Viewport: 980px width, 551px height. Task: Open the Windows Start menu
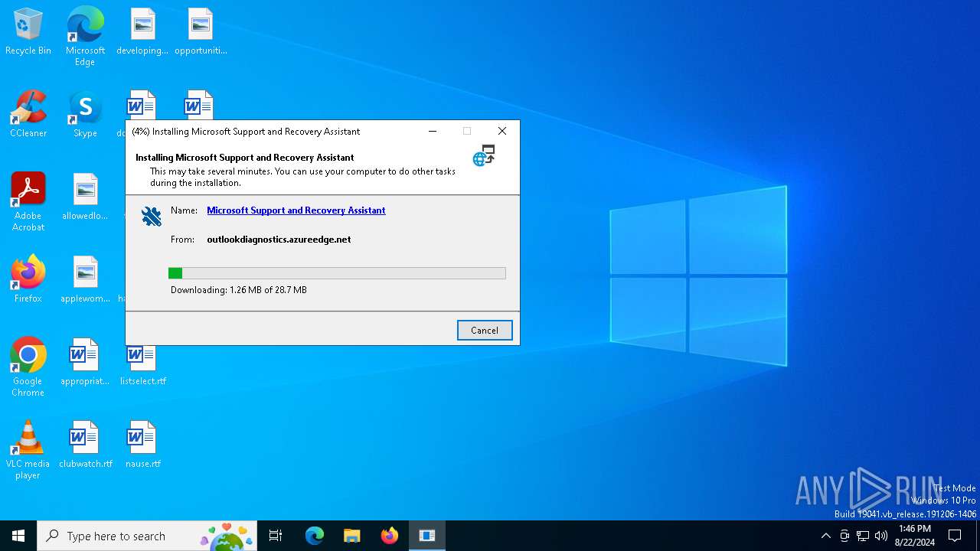click(18, 536)
